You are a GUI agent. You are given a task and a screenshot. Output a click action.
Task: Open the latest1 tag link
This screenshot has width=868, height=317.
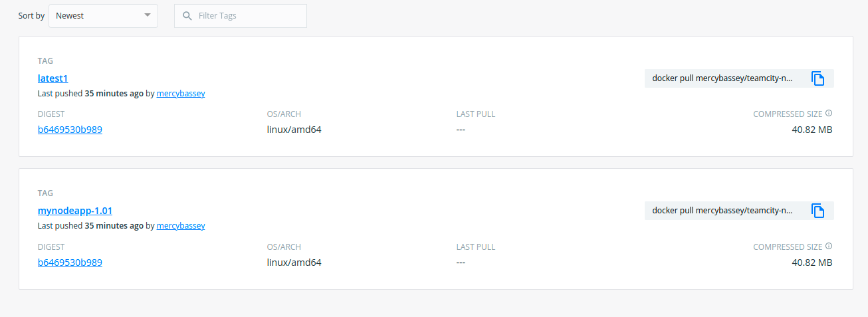pyautogui.click(x=53, y=78)
